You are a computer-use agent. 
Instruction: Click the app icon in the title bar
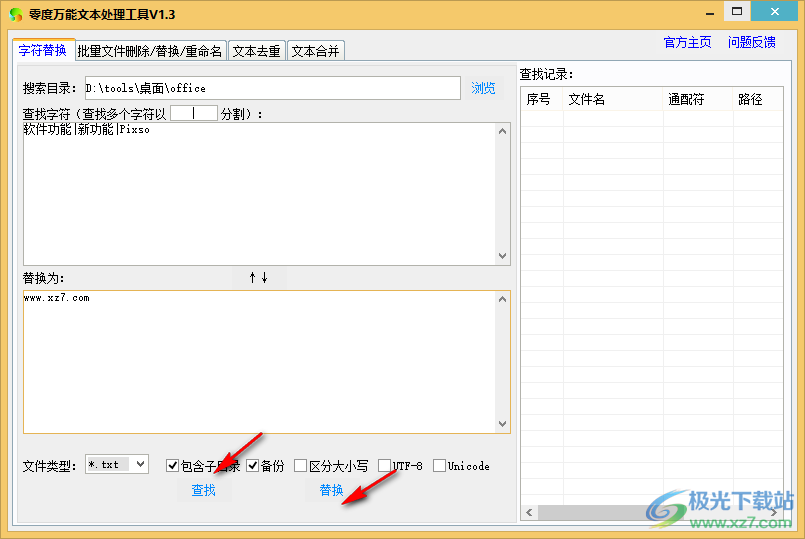16,14
